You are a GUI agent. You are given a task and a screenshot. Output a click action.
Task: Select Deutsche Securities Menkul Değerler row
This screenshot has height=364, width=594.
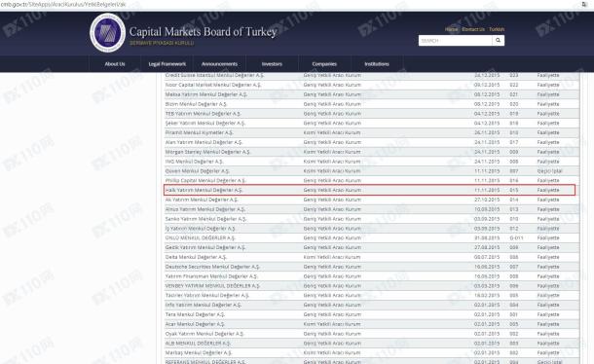(x=372, y=267)
